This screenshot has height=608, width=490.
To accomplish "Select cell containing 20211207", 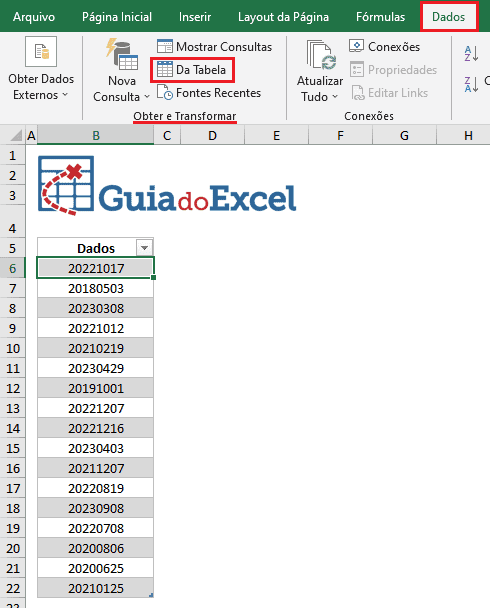I will coord(96,468).
